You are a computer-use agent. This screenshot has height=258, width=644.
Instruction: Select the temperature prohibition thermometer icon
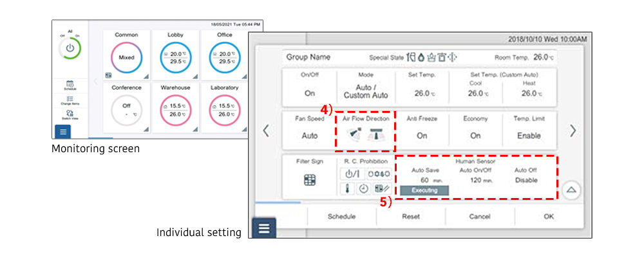348,188
